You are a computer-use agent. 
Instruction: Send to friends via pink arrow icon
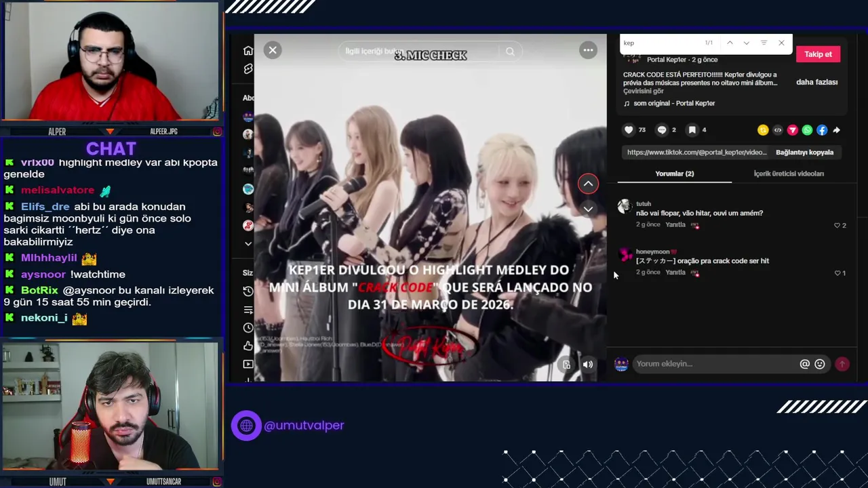(x=792, y=130)
